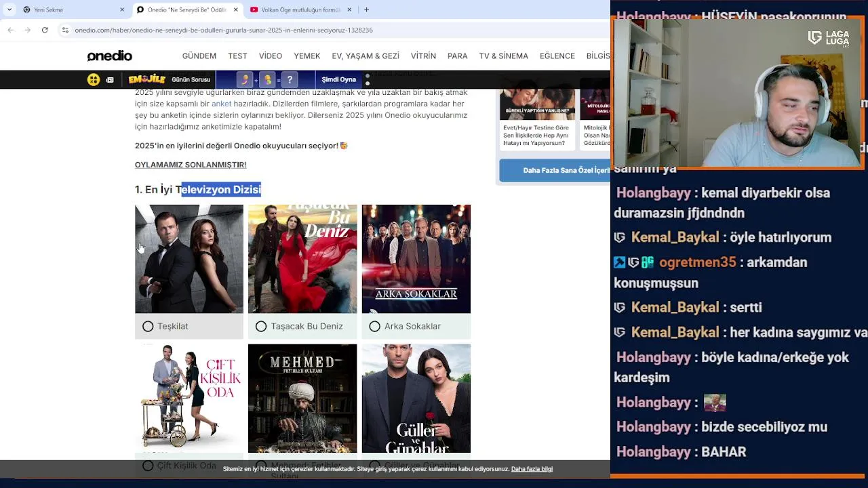868x488 pixels.
Task: Open Daha fazla bilgi cookie link
Action: (x=532, y=469)
